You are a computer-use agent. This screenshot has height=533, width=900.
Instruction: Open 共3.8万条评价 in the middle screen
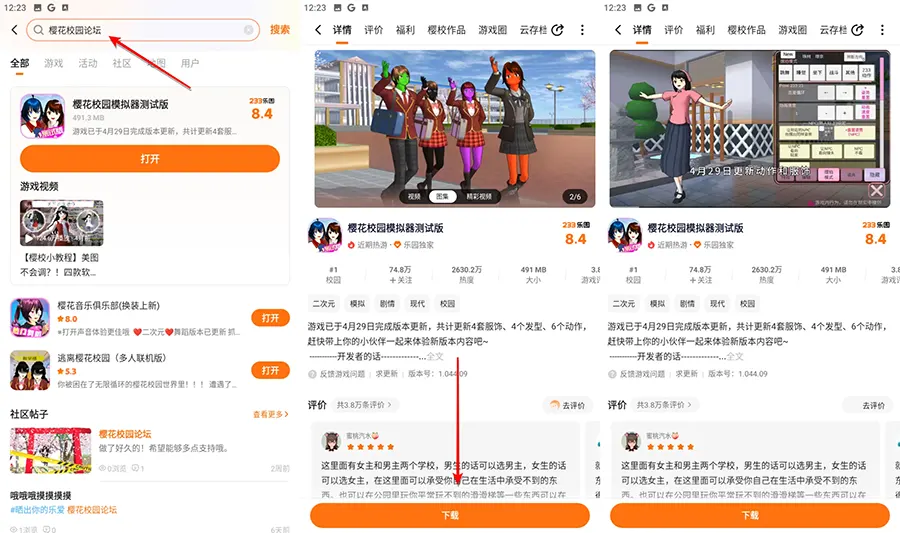[364, 404]
